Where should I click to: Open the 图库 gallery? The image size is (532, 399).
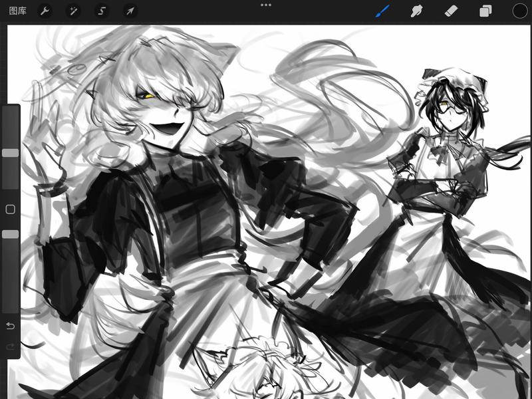(18, 11)
